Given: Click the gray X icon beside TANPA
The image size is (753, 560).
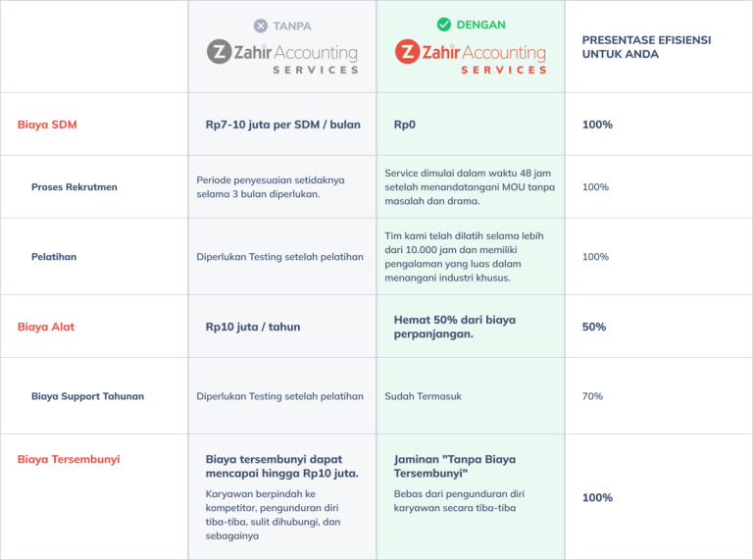Looking at the screenshot, I should pos(260,26).
